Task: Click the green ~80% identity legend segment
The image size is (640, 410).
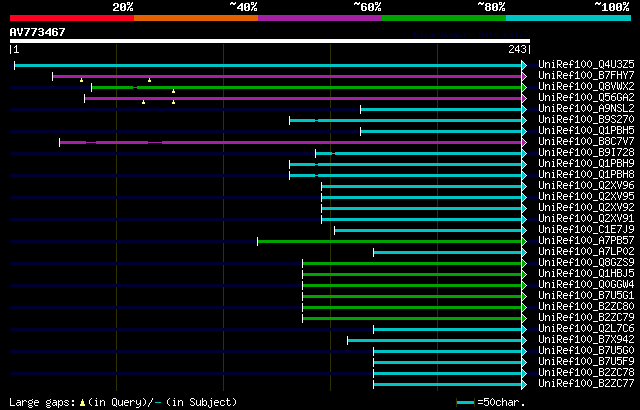Action: click(x=444, y=18)
